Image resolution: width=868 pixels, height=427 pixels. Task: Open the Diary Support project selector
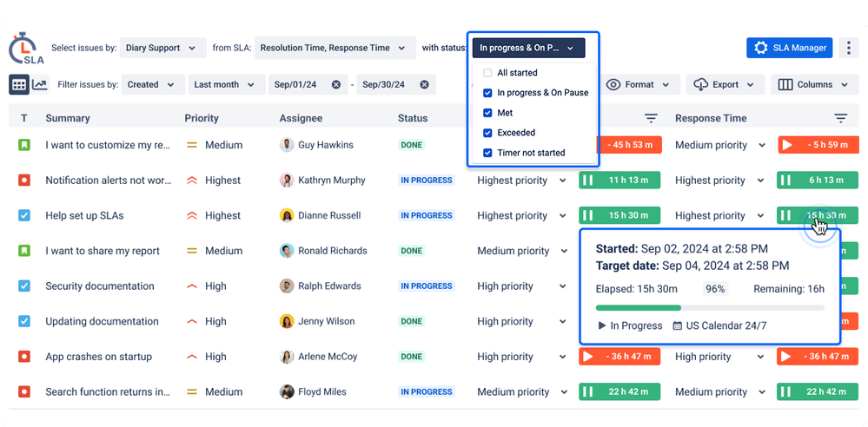(x=162, y=48)
